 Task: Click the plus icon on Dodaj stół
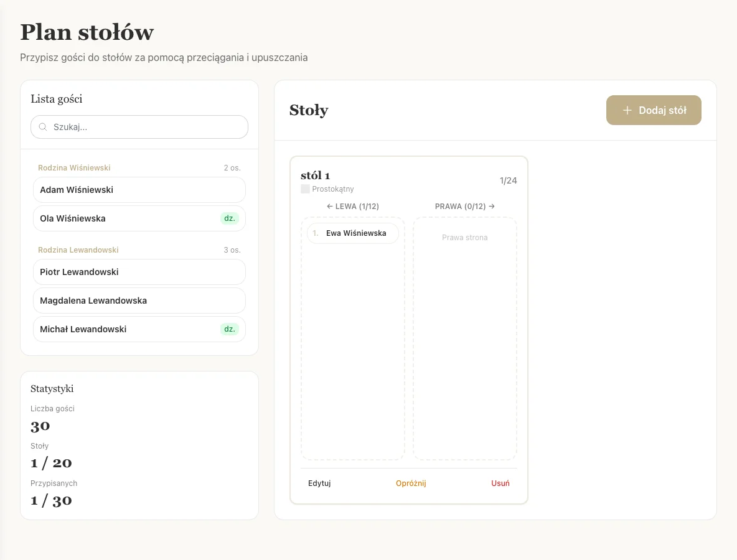pyautogui.click(x=627, y=110)
